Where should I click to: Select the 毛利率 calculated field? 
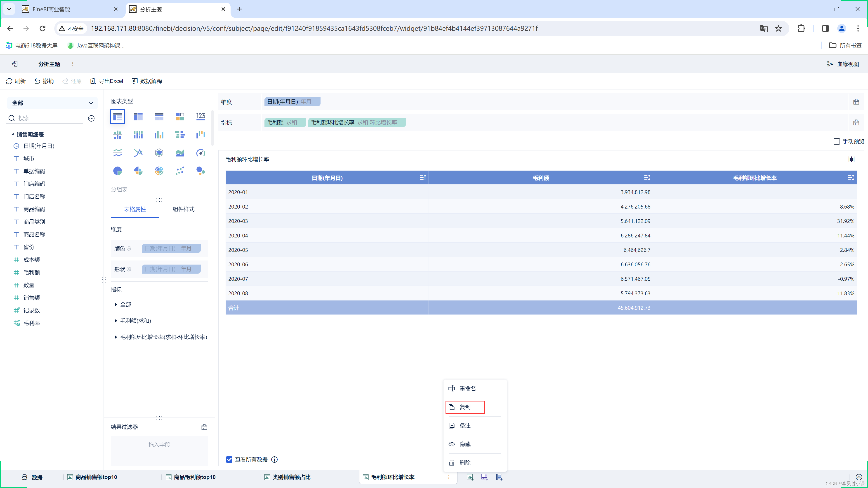(x=32, y=323)
